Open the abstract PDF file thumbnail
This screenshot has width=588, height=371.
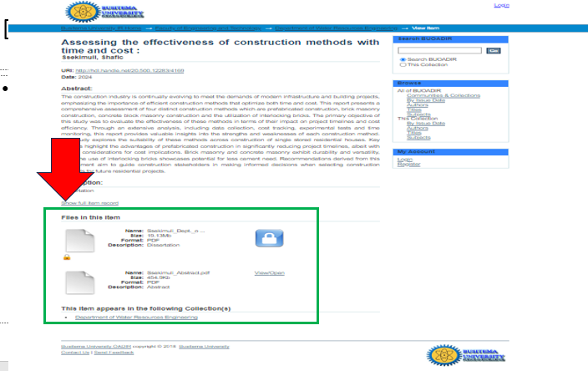(77, 285)
